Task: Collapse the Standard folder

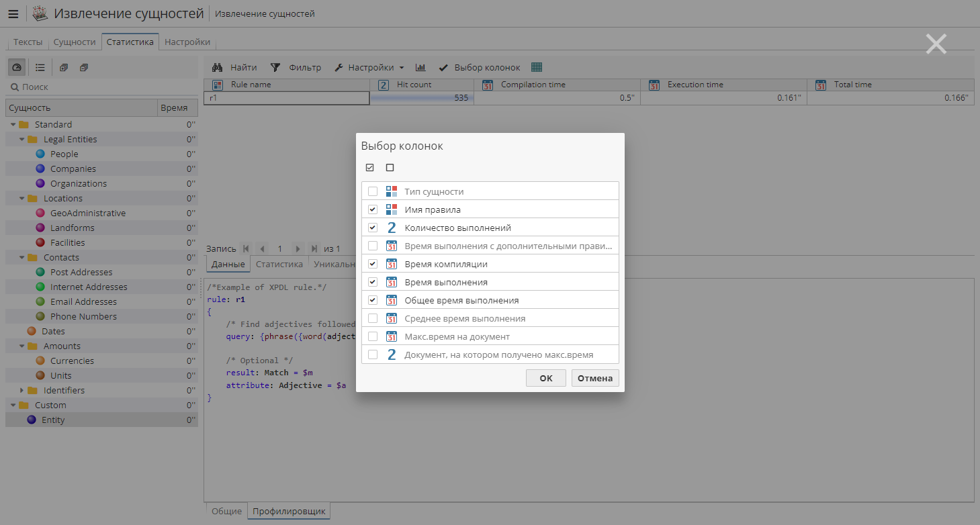Action: click(13, 124)
